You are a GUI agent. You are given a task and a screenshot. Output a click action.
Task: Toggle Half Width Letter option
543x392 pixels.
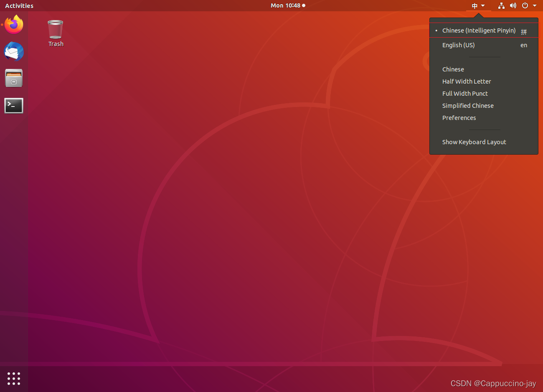(484, 81)
